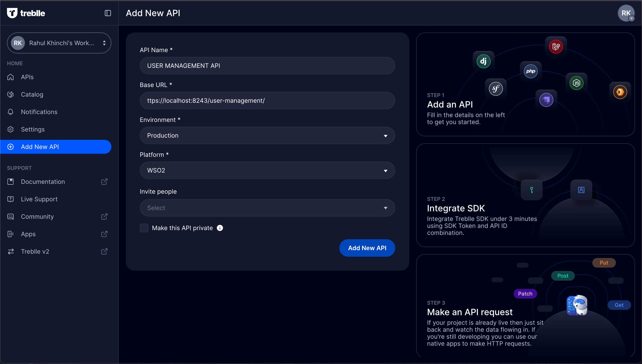The width and height of the screenshot is (642, 364).
Task: Click Community external link arrow
Action: coord(104,217)
